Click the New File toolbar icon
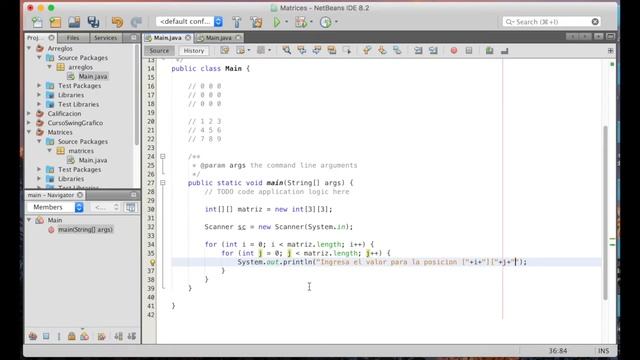This screenshot has width=640, height=360. click(x=37, y=22)
